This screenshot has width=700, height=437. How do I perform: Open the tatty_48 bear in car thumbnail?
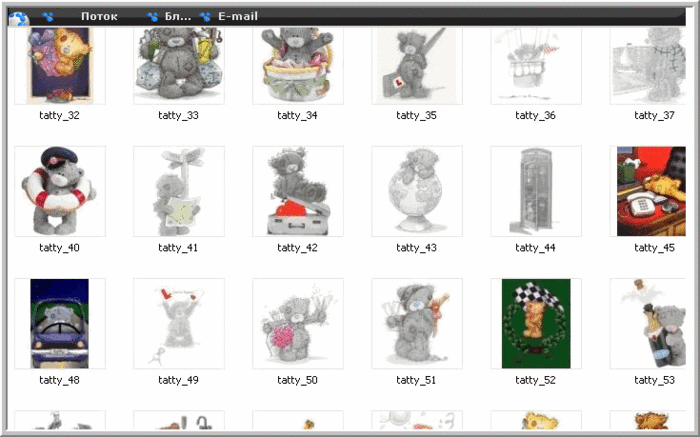click(x=60, y=324)
